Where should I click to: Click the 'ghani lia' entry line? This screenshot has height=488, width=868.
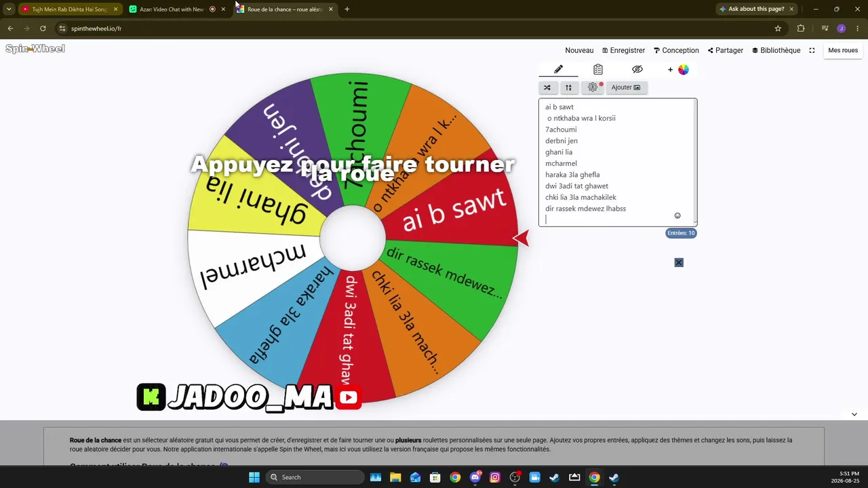(559, 152)
